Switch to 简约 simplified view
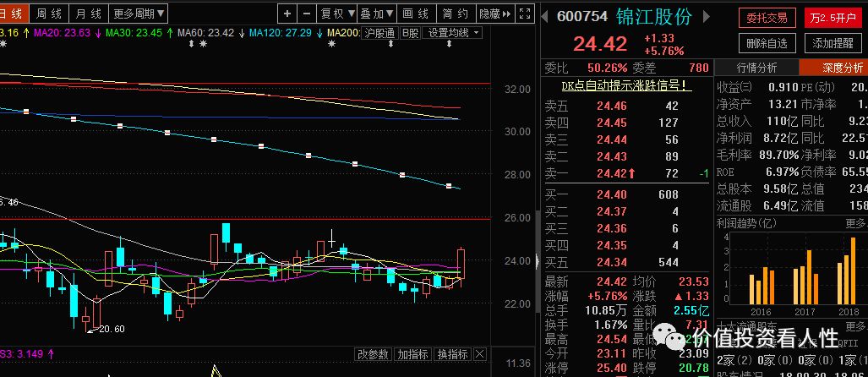This screenshot has width=868, height=377. (x=456, y=14)
